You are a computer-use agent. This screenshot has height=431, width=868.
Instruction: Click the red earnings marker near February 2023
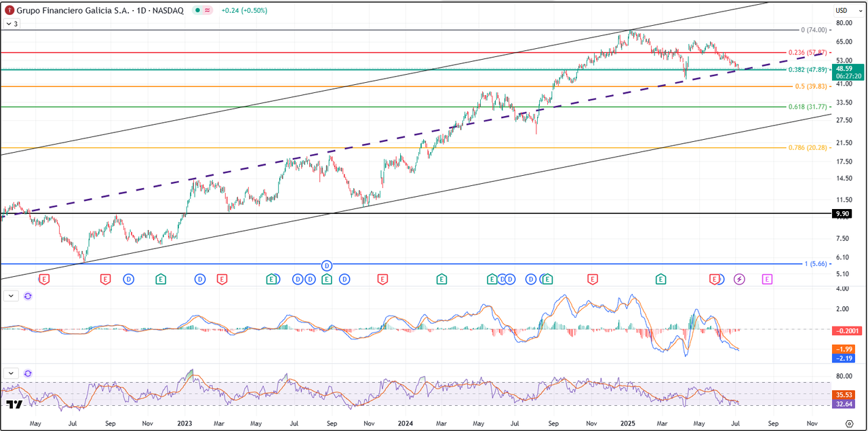(x=222, y=279)
